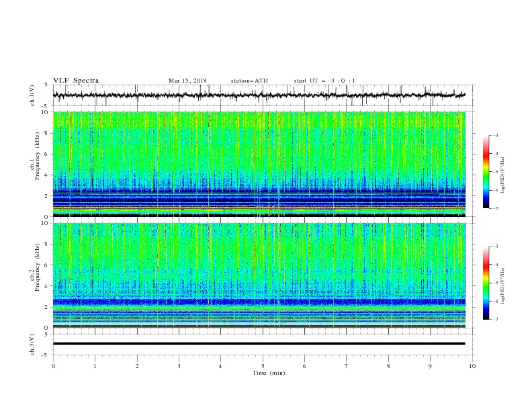This screenshot has height=411, width=532.
Task: Click the ch.1 PSD color scale bar
Action: [x=486, y=172]
